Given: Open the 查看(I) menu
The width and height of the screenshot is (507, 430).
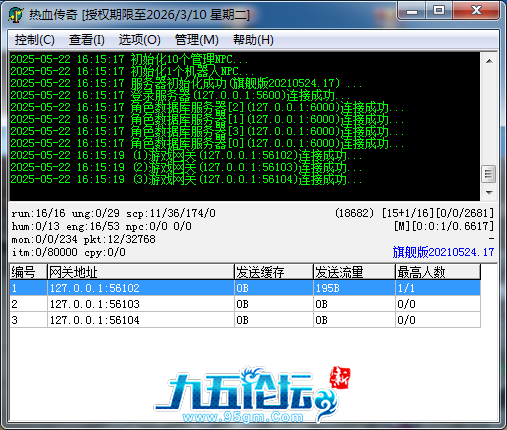Looking at the screenshot, I should click(x=87, y=40).
